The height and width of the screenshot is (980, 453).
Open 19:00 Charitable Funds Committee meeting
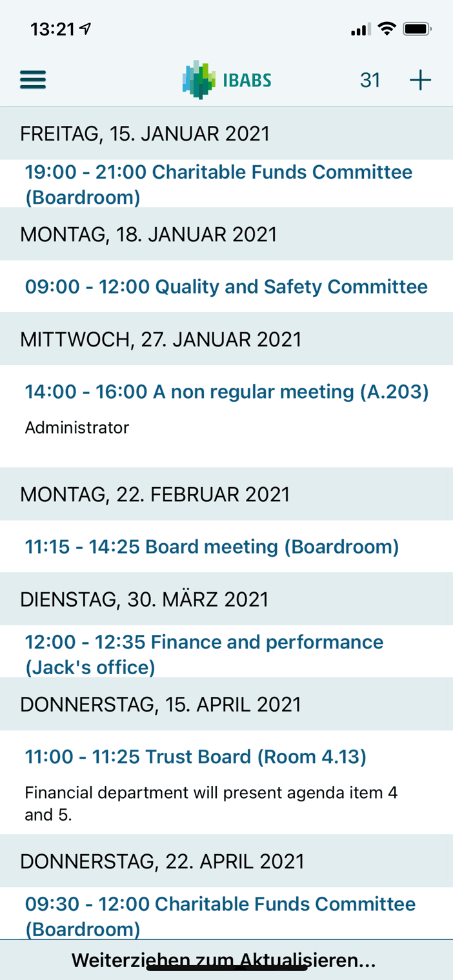coord(226,184)
